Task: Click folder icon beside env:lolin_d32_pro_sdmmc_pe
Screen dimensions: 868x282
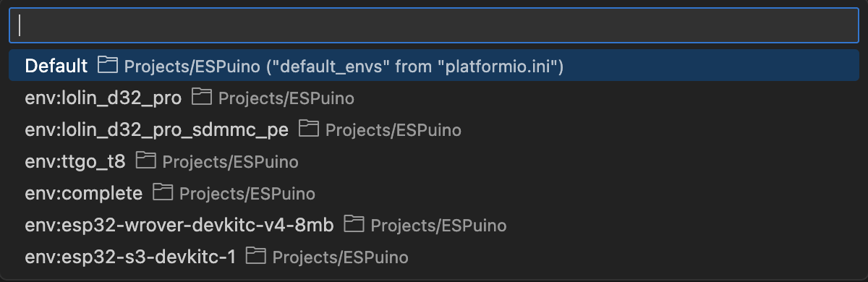Action: (x=309, y=129)
